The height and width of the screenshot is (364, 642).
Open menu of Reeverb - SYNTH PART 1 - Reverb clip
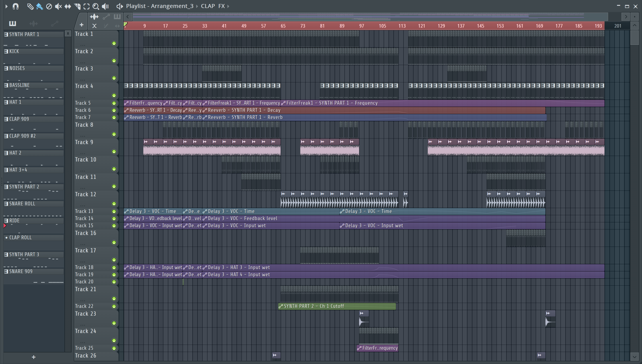coord(205,117)
